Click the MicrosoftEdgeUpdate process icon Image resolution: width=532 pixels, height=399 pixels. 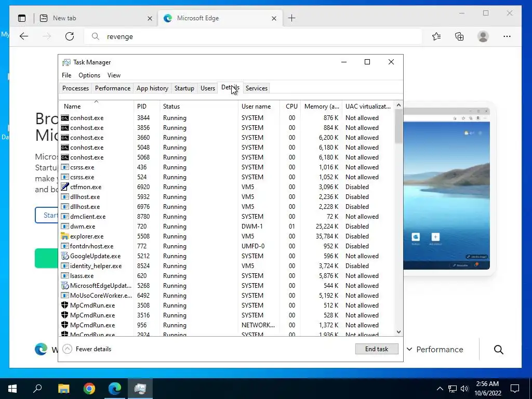click(x=65, y=285)
